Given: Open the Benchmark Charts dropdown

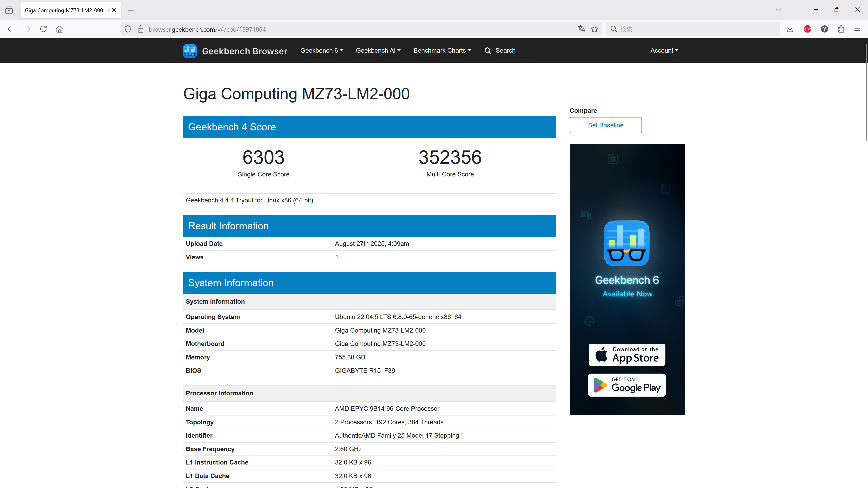Looking at the screenshot, I should [x=442, y=51].
